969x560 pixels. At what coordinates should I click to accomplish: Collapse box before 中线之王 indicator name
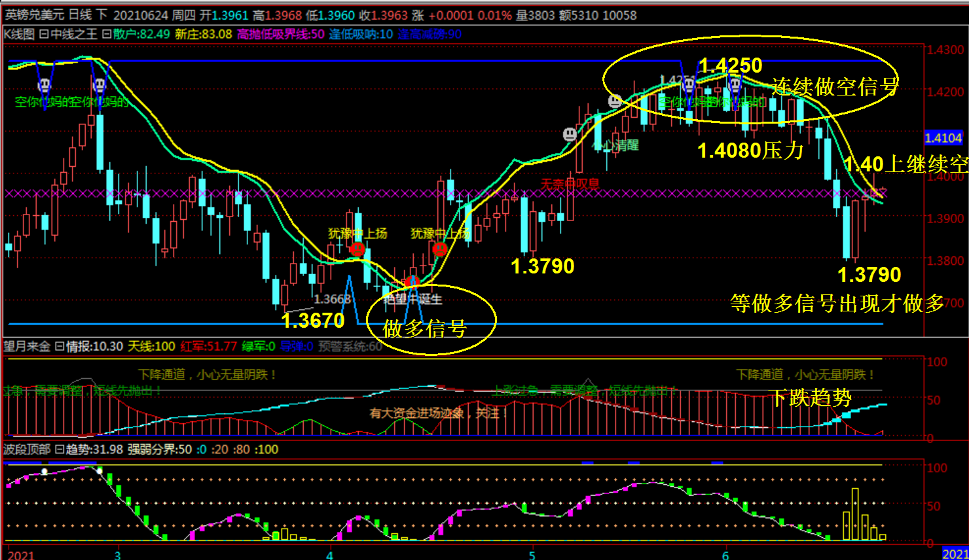43,34
